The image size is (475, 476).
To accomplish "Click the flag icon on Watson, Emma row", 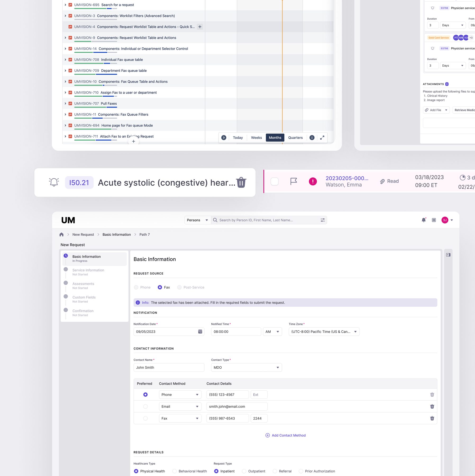I will click(x=294, y=181).
